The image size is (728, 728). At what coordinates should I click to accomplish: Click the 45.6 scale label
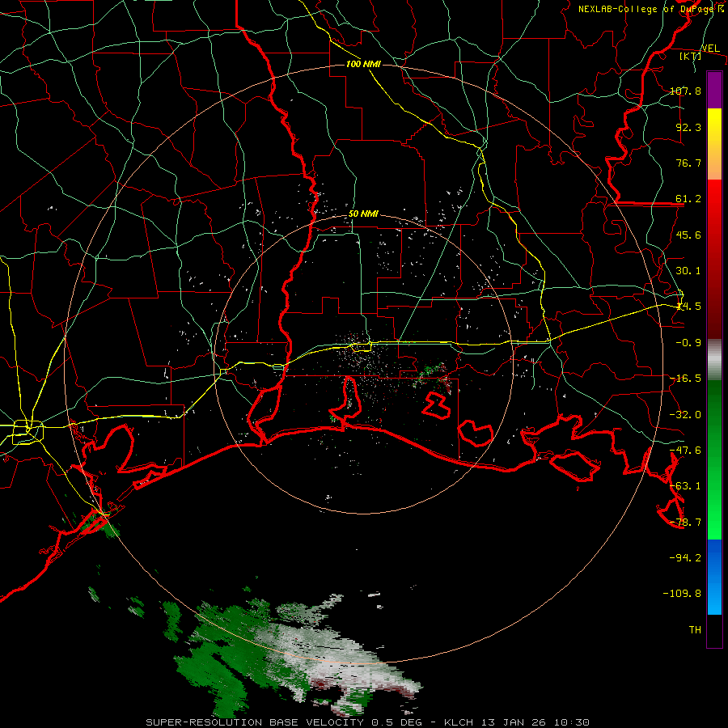(688, 235)
